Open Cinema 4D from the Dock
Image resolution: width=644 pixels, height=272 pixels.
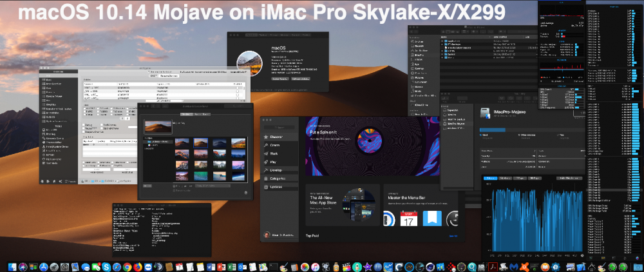[430, 267]
